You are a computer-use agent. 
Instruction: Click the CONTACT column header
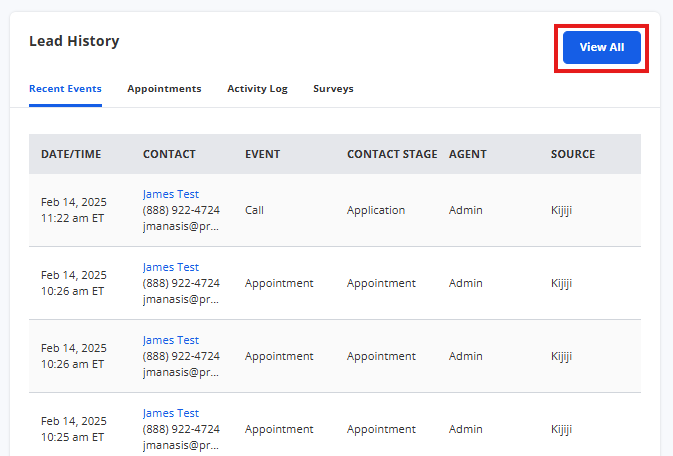coord(169,154)
